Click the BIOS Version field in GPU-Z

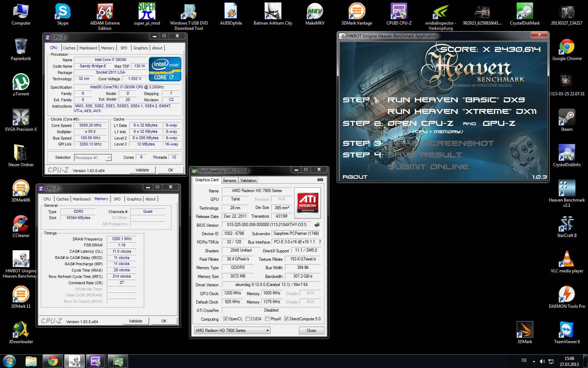click(267, 225)
